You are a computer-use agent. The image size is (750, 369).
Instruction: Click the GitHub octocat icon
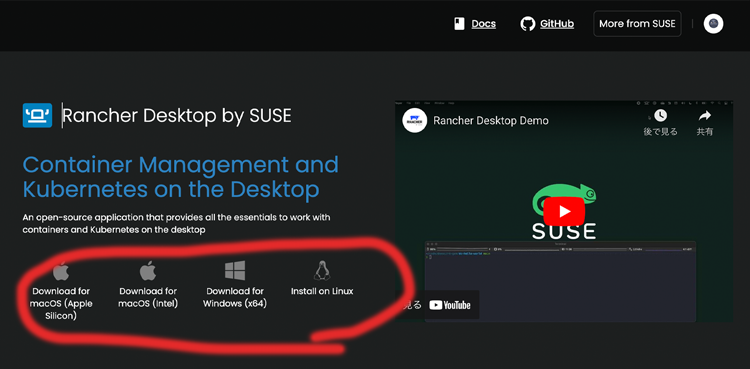tap(528, 24)
